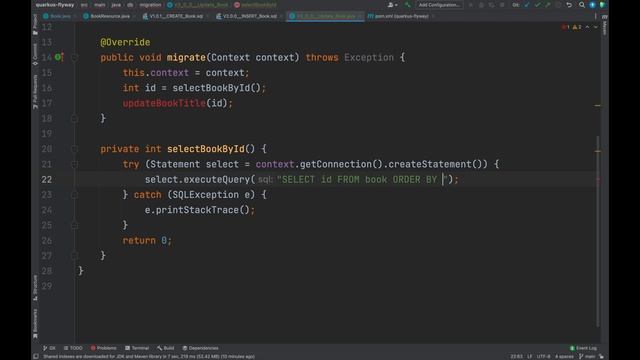Click the error count indicator in editor

(565, 27)
